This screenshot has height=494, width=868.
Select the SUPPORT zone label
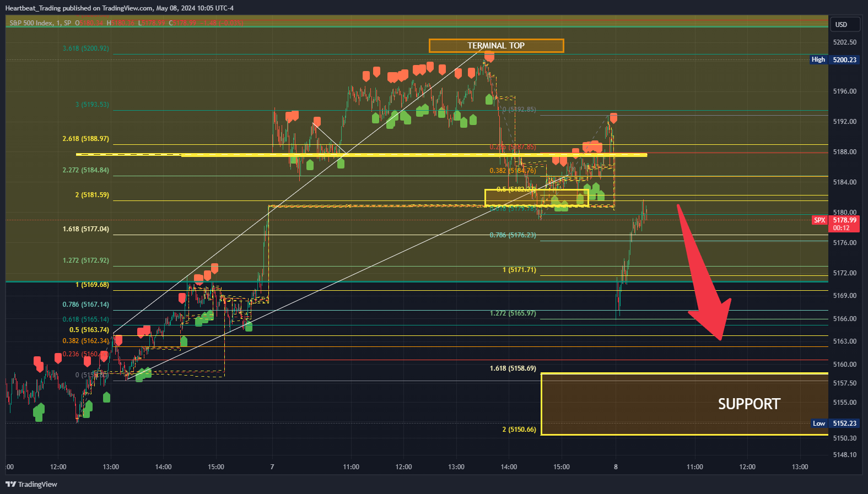click(x=749, y=404)
